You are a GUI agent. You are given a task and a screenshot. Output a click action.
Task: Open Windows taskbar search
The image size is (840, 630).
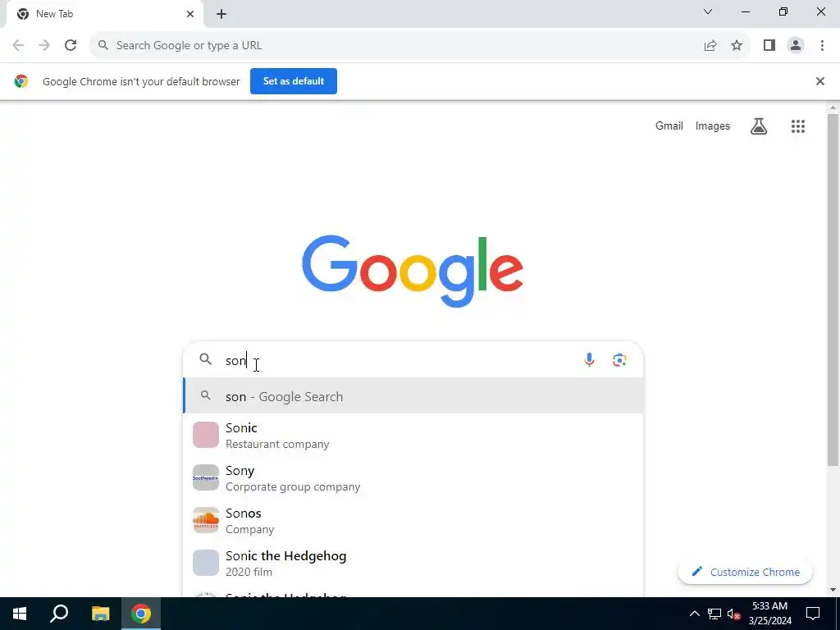click(x=59, y=614)
